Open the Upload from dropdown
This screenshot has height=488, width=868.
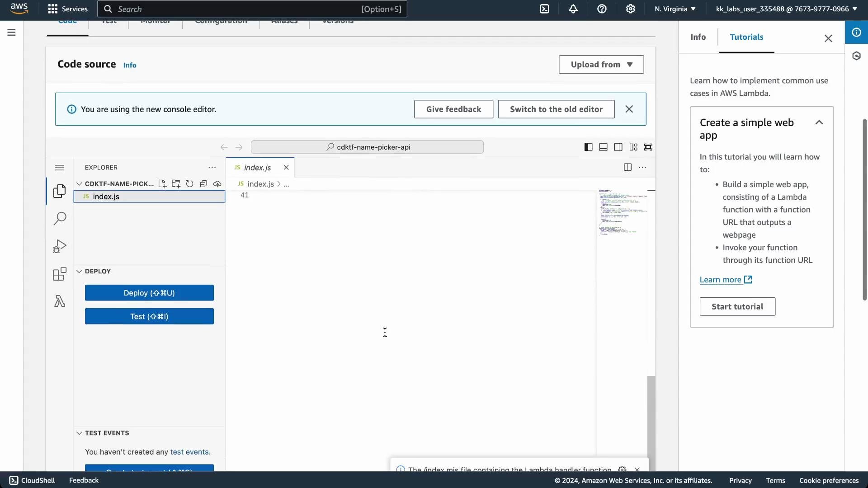(x=601, y=65)
